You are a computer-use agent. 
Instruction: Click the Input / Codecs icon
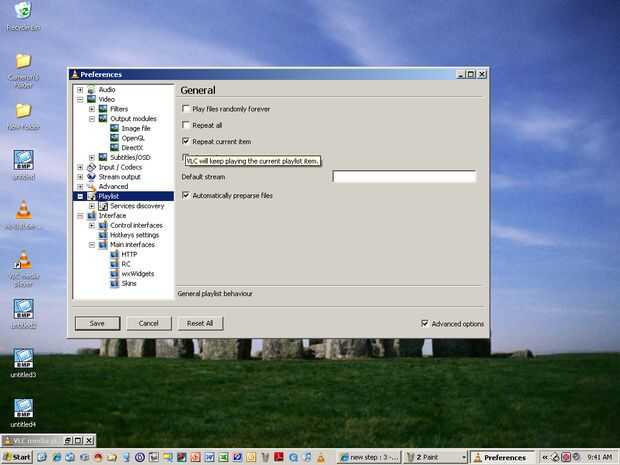[91, 167]
